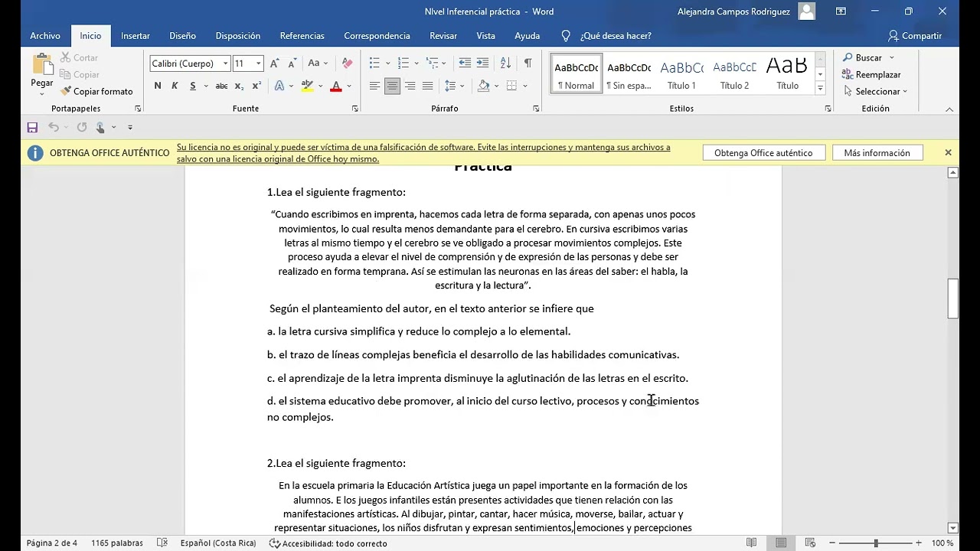
Task: Apply the Título 1 style
Action: point(681,73)
